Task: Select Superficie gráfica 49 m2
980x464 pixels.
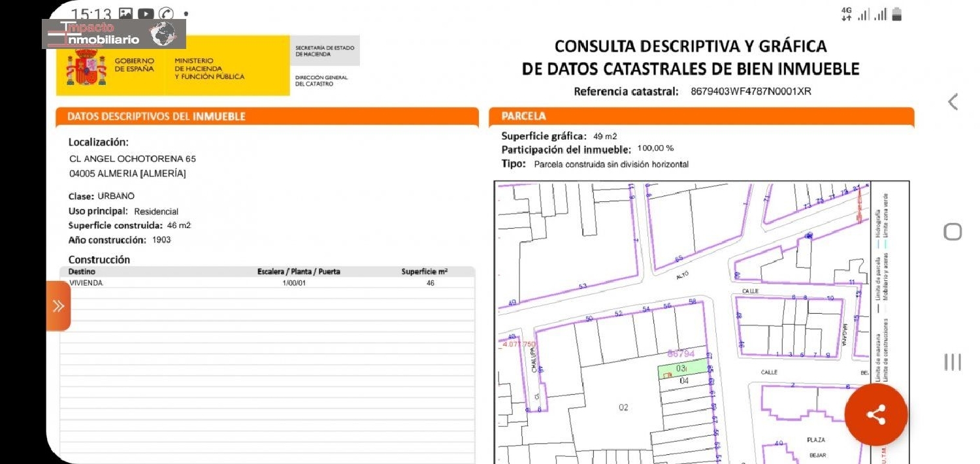Action: pyautogui.click(x=559, y=136)
